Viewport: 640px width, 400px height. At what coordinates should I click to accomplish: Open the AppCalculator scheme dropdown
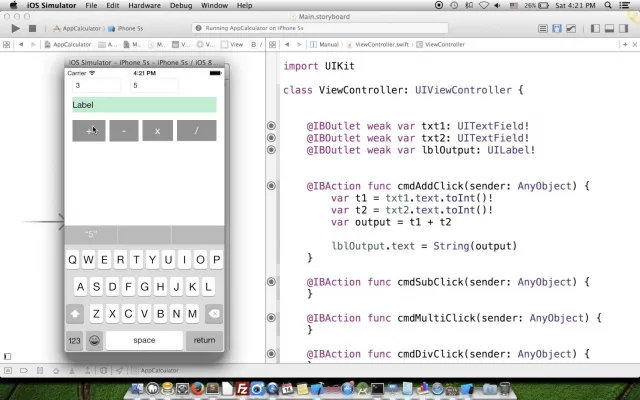(77, 28)
